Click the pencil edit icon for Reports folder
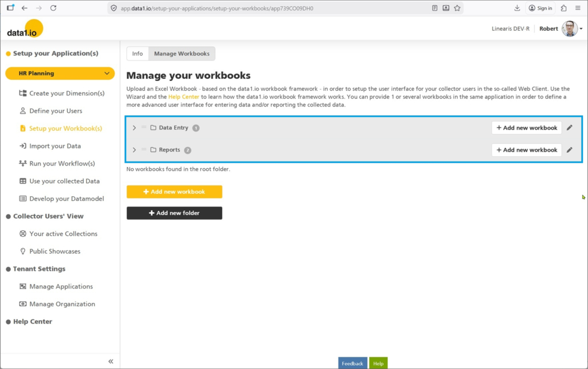 tap(569, 150)
